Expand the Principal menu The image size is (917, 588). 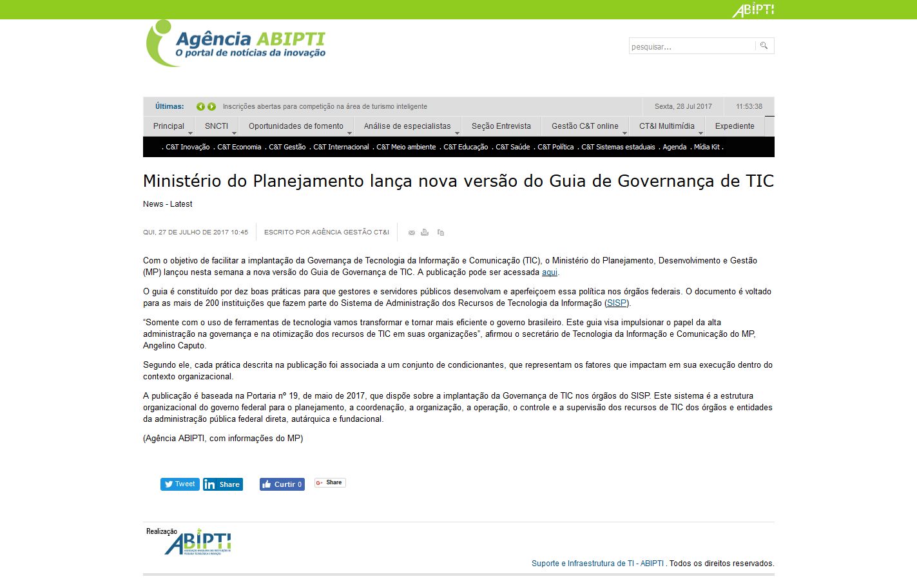point(169,126)
